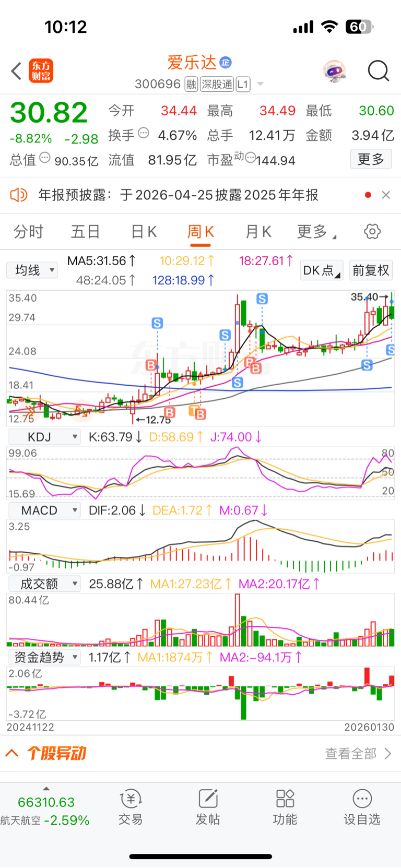Screen dimensions: 401x868
Task: Tap the topmost S sell marker on chart
Action: [x=262, y=299]
